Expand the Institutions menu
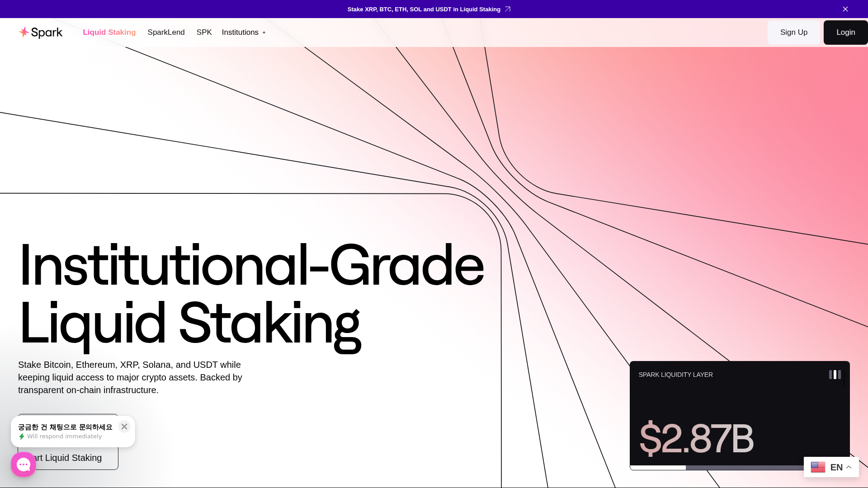Screen dimensions: 868x488 [x=244, y=33]
